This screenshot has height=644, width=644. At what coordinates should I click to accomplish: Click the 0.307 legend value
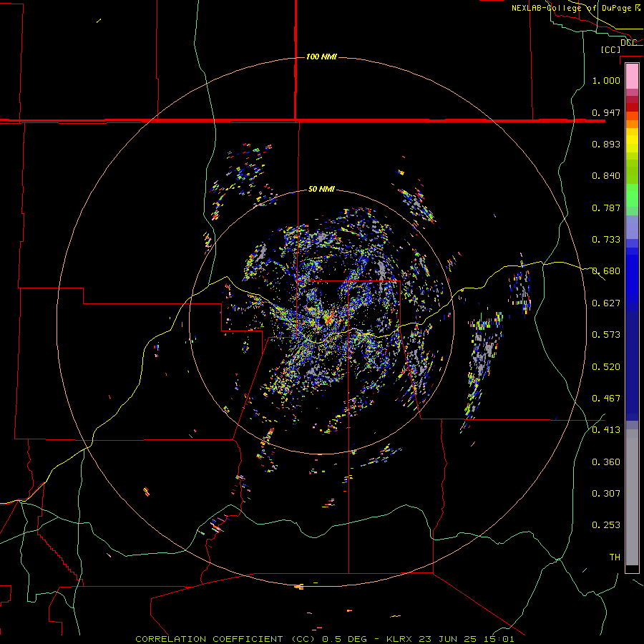point(606,493)
